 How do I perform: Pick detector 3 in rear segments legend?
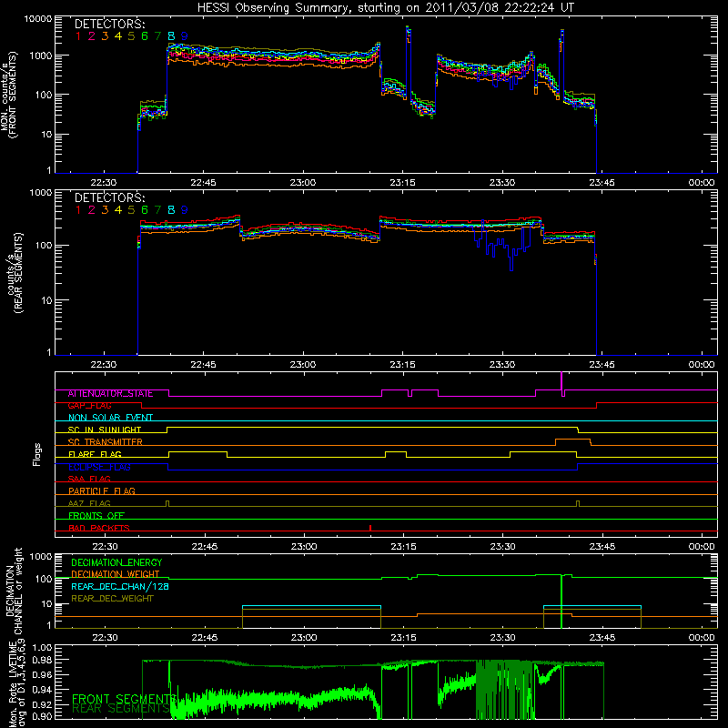click(x=105, y=210)
